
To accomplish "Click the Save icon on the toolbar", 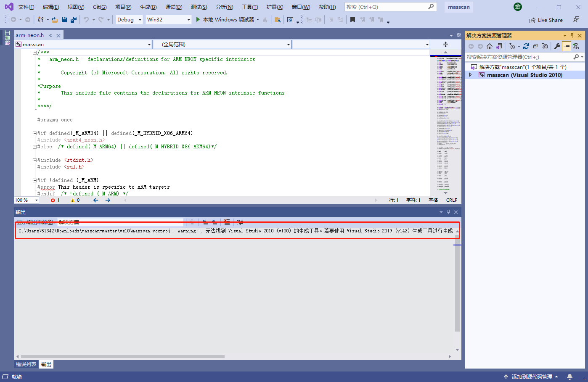I will click(64, 19).
